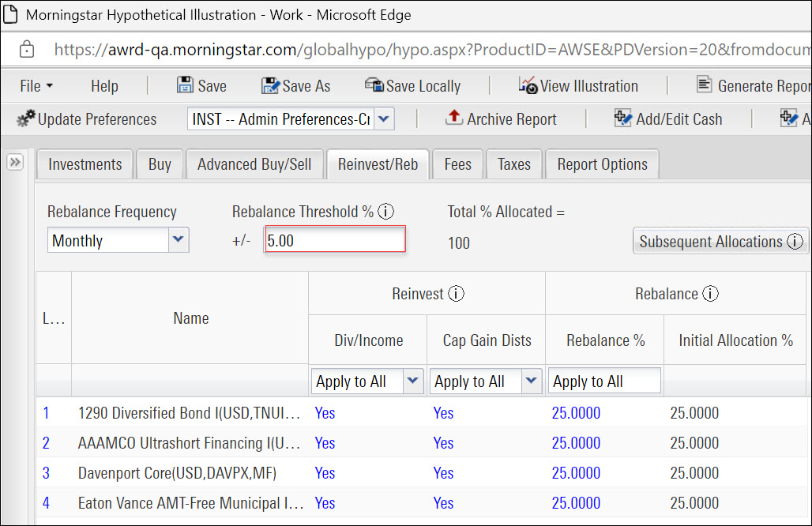Click the Save button label
Viewport: 812px width, 526px height.
pyautogui.click(x=212, y=85)
